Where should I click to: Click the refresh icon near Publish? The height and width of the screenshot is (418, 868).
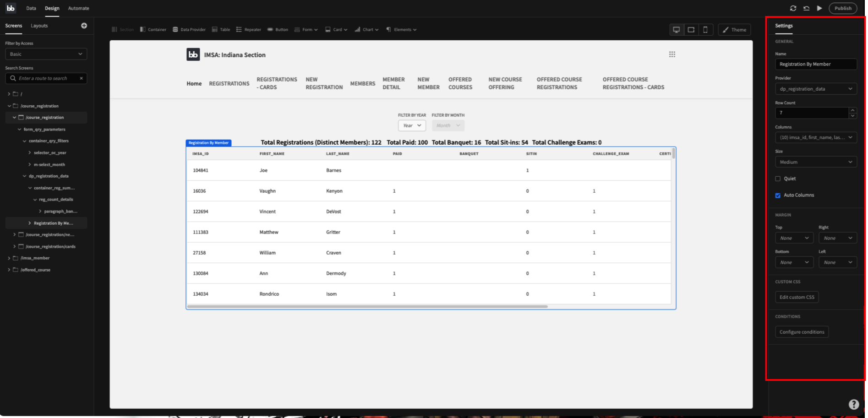[793, 8]
